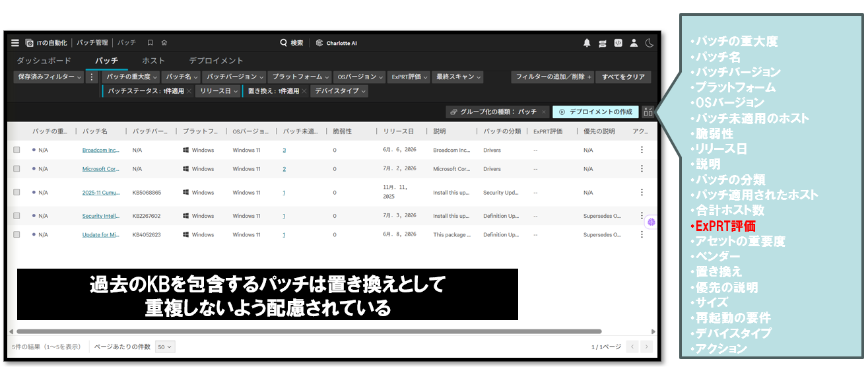
Task: Open プラットフォーム filter dropdown
Action: (x=300, y=77)
